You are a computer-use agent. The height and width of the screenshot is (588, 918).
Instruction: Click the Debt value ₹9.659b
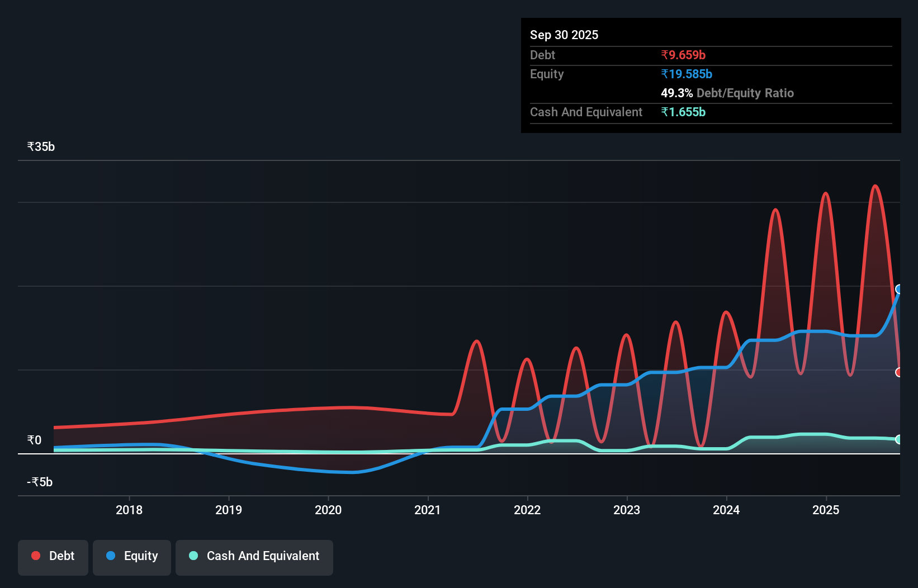(683, 55)
